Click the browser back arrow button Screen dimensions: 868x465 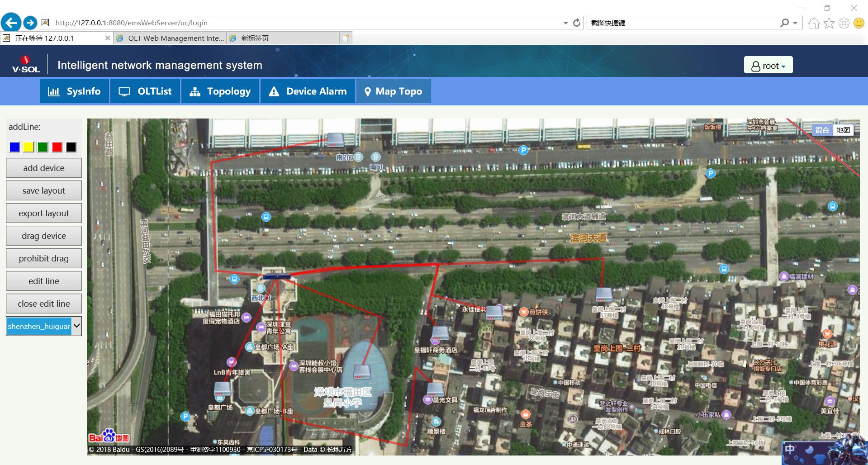click(11, 23)
